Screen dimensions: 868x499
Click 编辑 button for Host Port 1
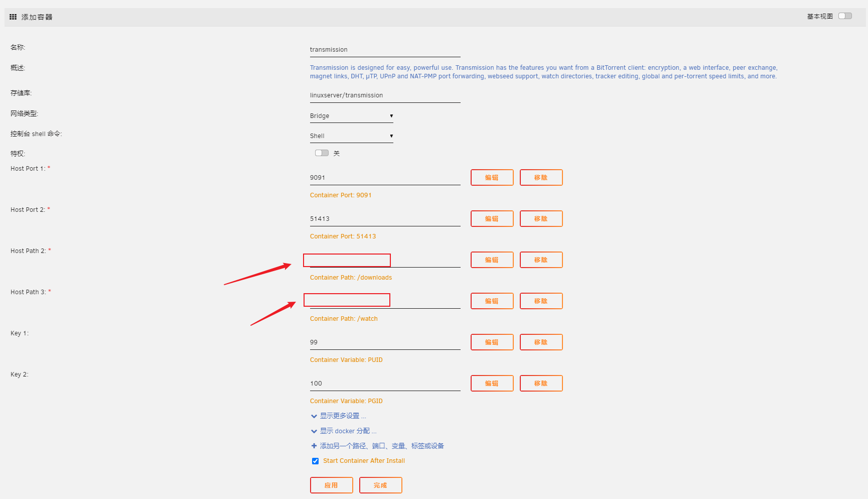coord(492,178)
